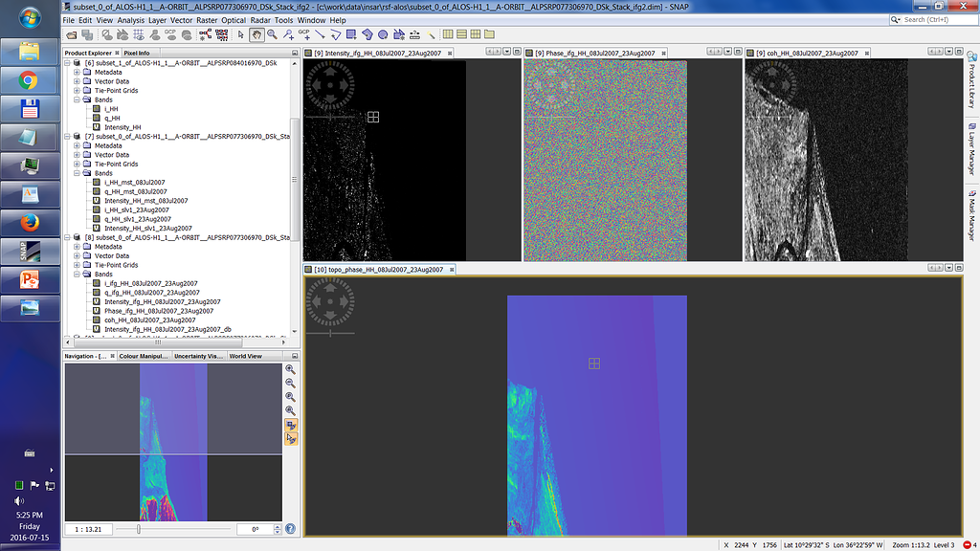This screenshot has width=980, height=551.
Task: Select the polygon drawing tool
Action: pos(367,34)
